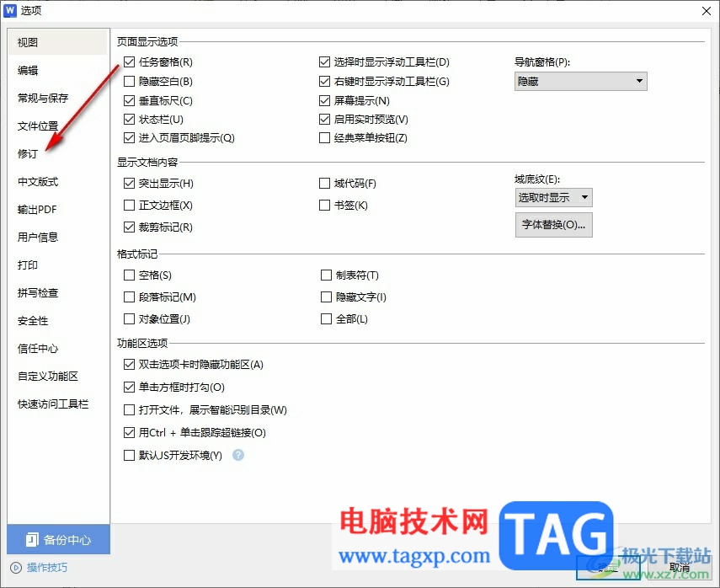720x588 pixels.
Task: Select the 信任中心 category
Action: coord(58,348)
